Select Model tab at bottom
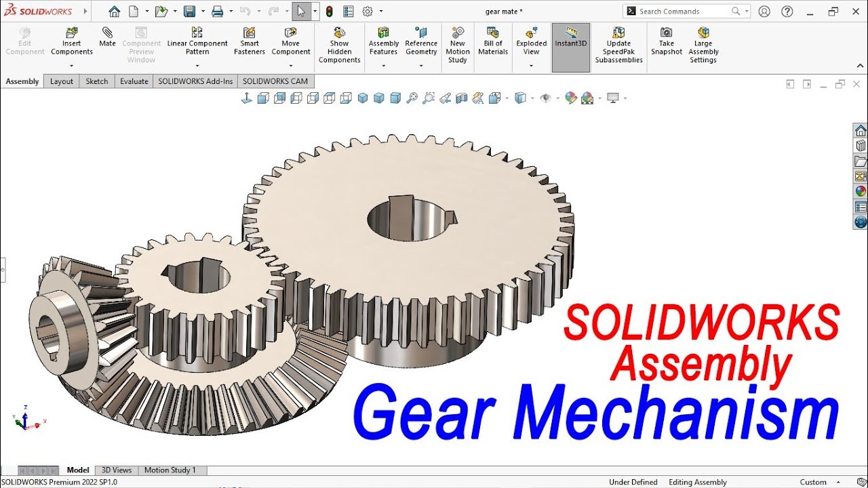 coord(78,470)
